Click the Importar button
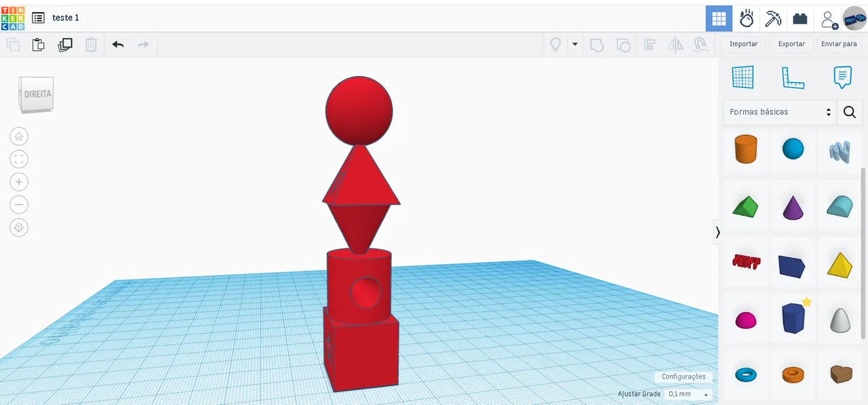Image resolution: width=868 pixels, height=405 pixels. tap(743, 43)
